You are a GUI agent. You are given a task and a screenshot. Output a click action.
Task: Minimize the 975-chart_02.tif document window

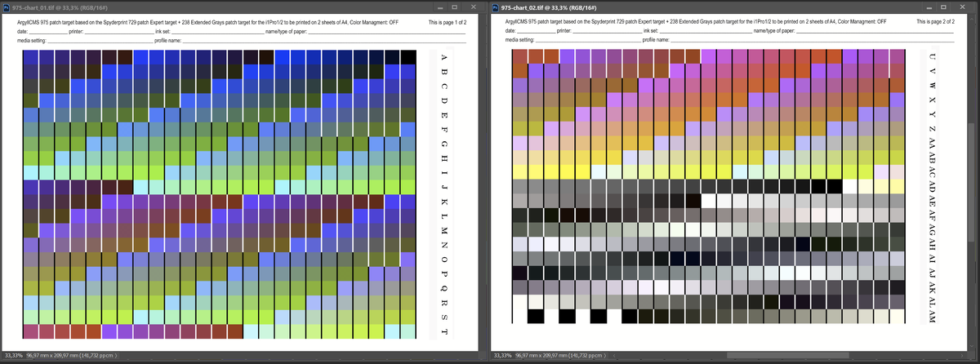point(928,7)
